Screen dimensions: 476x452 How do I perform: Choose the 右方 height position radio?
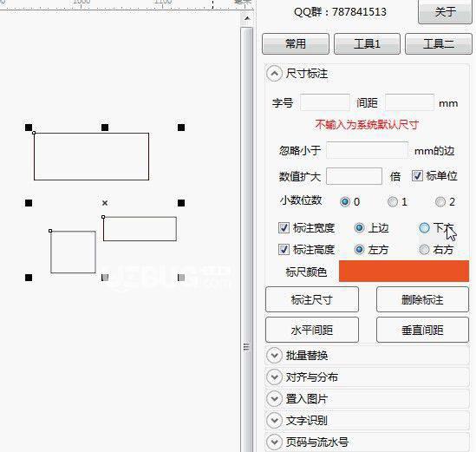pyautogui.click(x=424, y=250)
